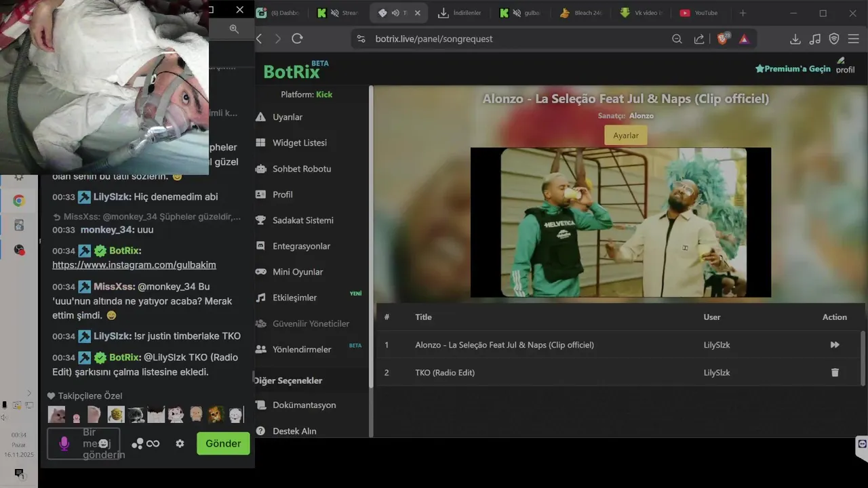Expand the Diğer Seçenekler section

click(288, 380)
